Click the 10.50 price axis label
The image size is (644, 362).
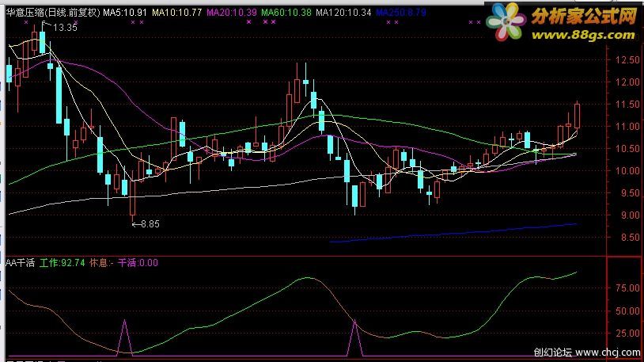pos(627,149)
